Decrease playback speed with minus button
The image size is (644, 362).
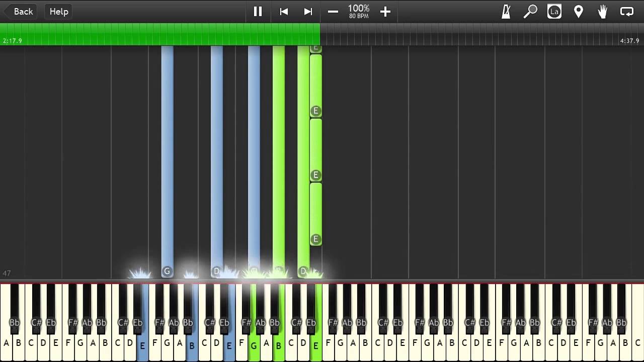click(x=333, y=12)
